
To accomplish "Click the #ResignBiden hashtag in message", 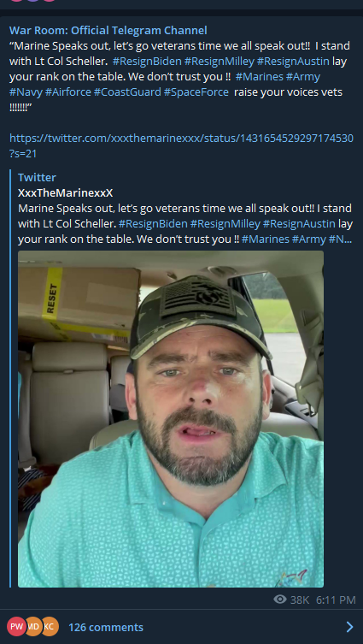I will click(147, 62).
